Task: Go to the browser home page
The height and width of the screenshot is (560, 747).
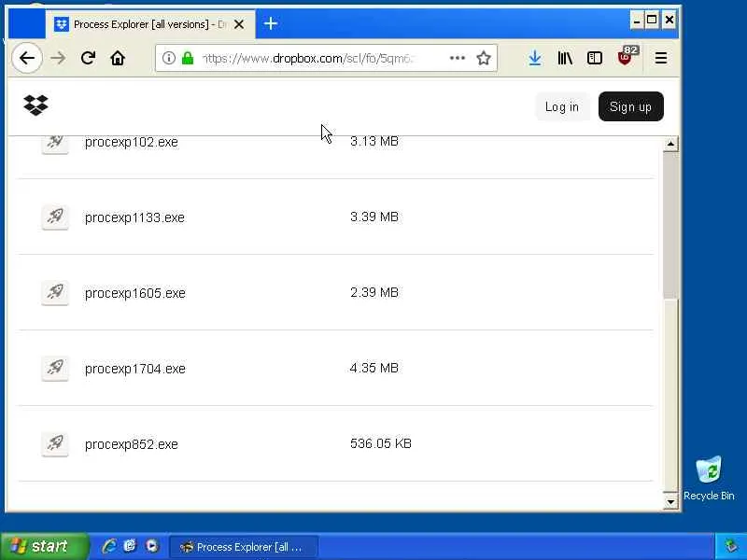Action: pos(118,58)
